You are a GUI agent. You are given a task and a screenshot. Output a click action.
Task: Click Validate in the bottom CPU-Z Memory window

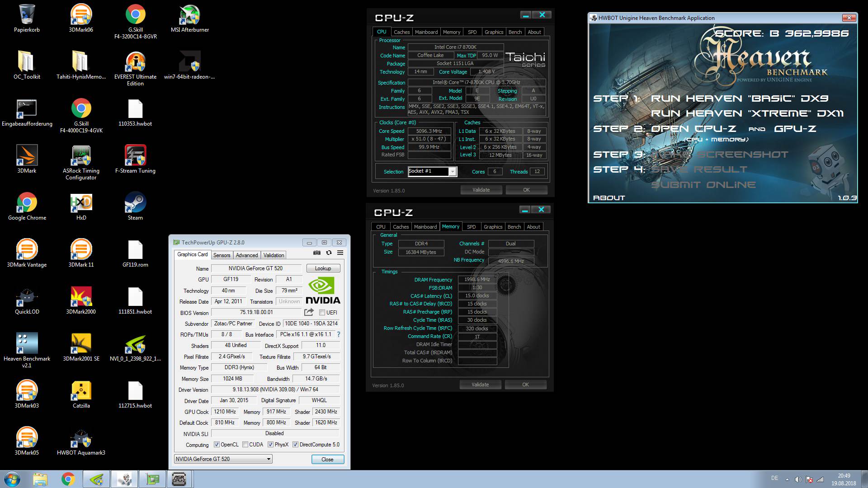click(480, 385)
